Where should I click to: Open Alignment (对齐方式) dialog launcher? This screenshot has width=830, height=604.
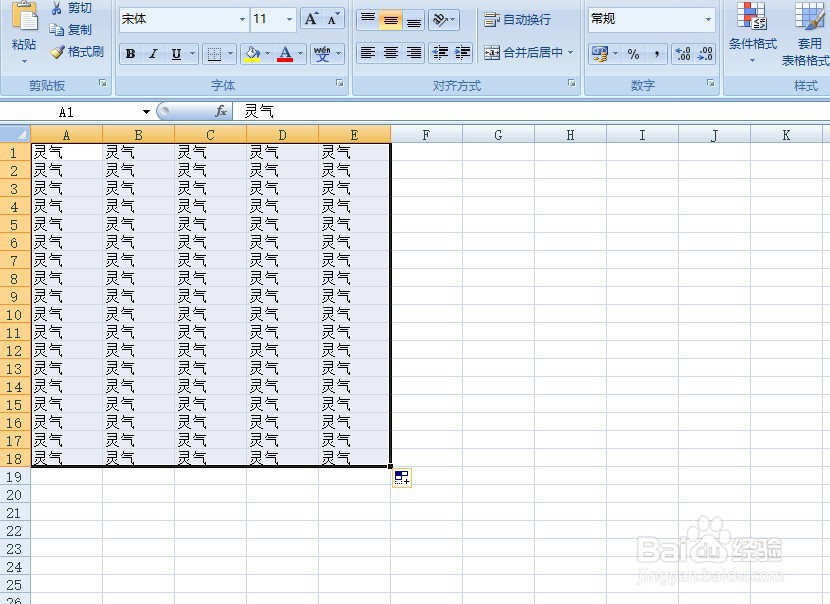pyautogui.click(x=572, y=83)
